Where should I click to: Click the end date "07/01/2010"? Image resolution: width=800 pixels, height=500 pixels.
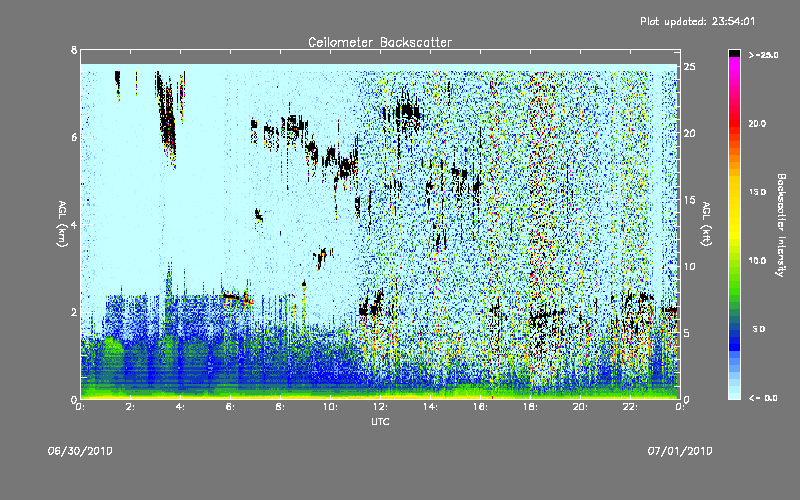coord(680,451)
